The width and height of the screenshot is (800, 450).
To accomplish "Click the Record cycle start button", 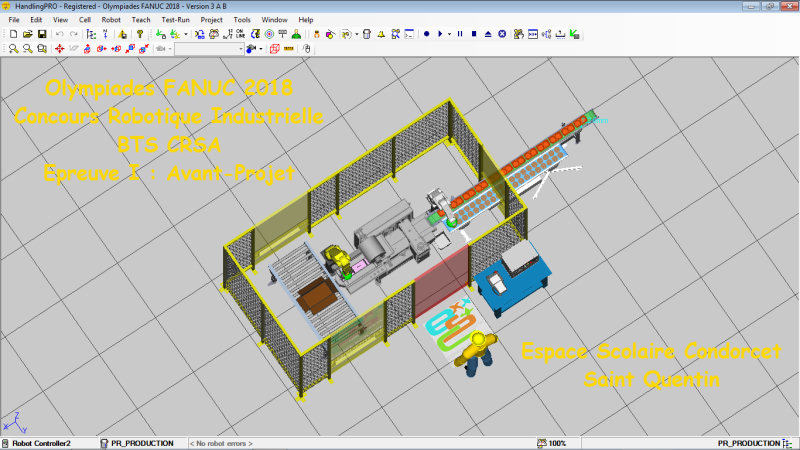I will click(x=426, y=34).
